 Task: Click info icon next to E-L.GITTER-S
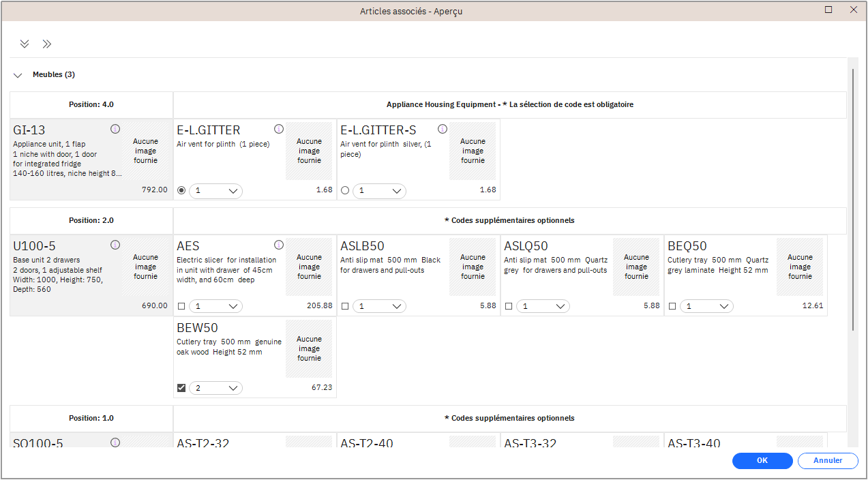tap(443, 129)
